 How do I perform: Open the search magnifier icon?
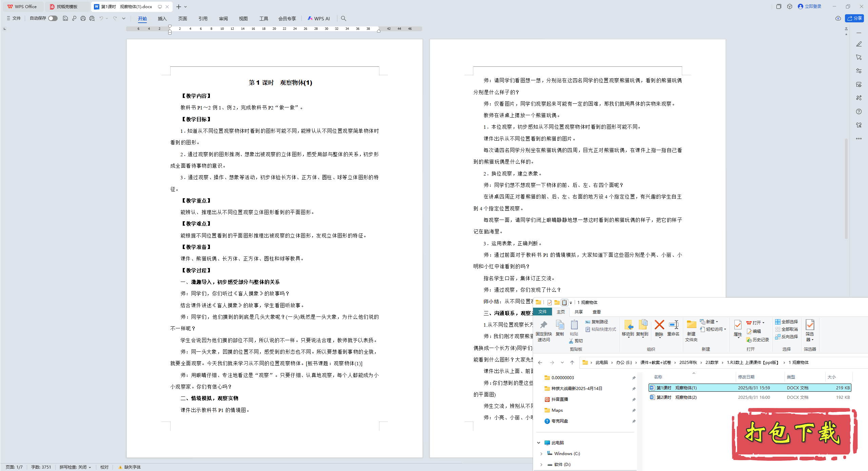[x=343, y=18]
